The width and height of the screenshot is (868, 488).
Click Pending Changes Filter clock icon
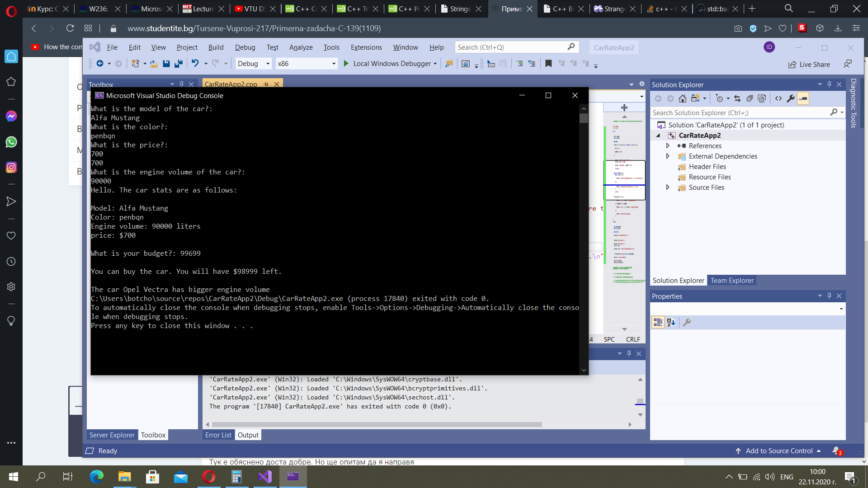pos(720,99)
